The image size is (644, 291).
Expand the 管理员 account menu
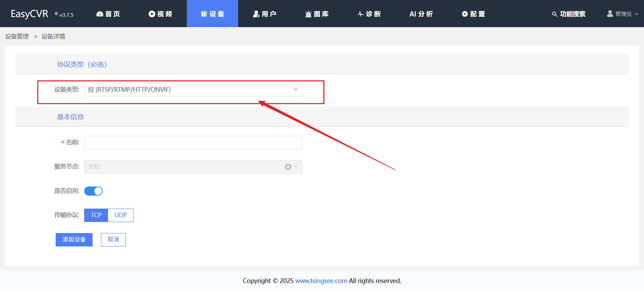pos(623,14)
